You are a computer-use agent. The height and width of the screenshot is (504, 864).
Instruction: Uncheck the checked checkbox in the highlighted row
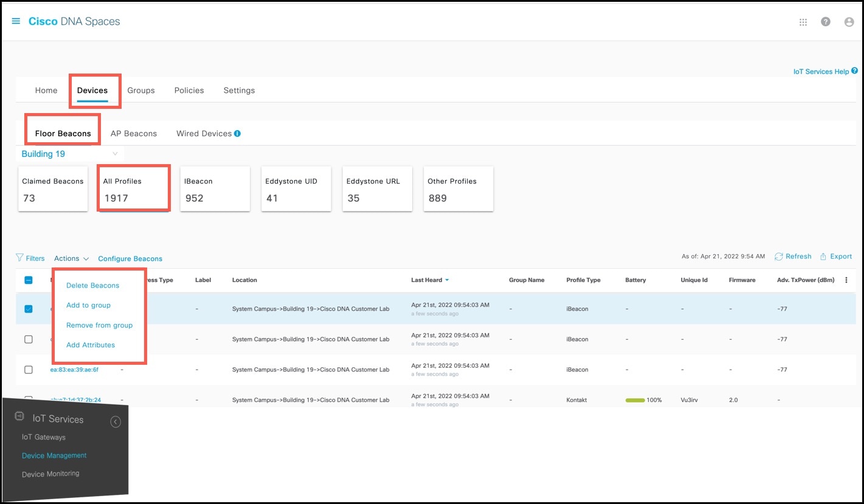[29, 309]
